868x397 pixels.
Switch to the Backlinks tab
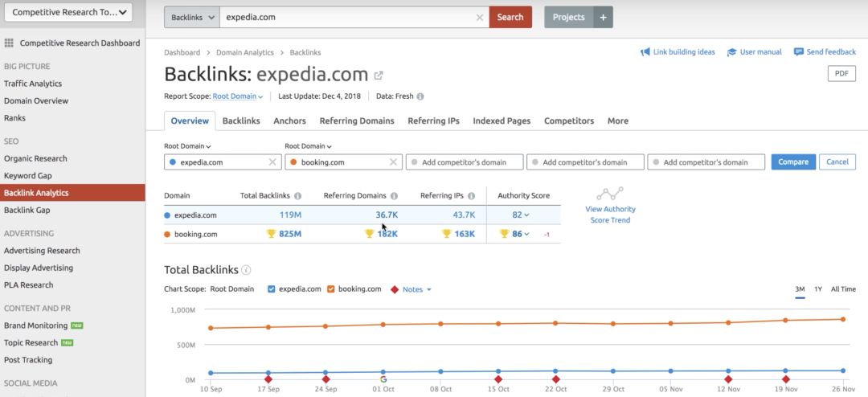point(241,121)
